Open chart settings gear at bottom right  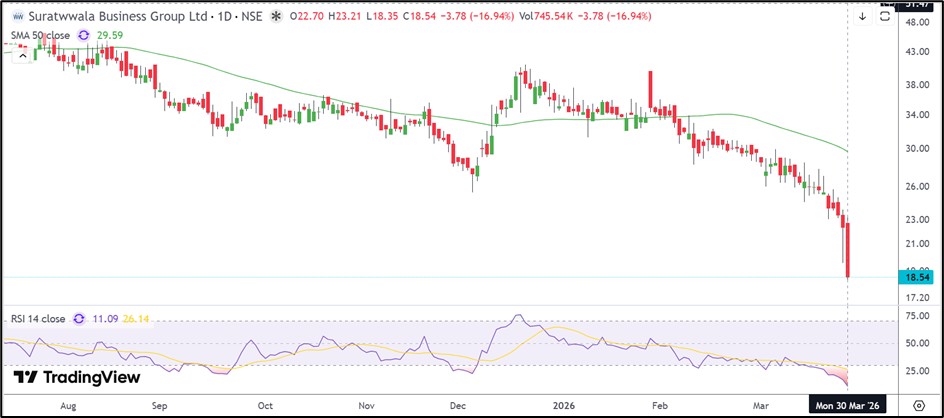point(918,406)
